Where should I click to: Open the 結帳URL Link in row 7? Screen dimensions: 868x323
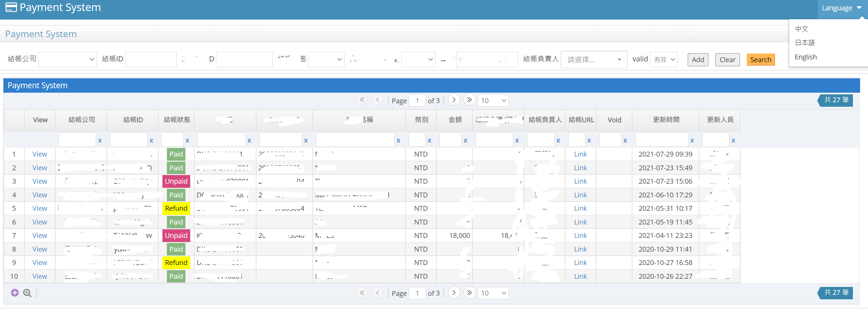click(580, 235)
